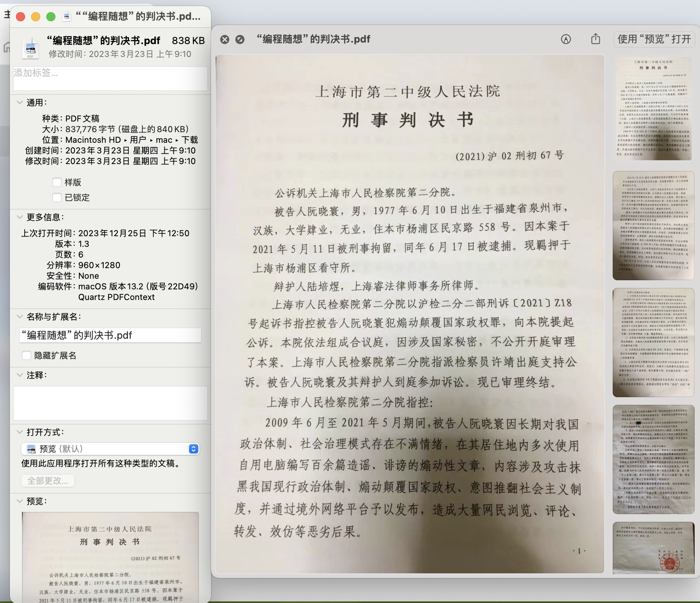Image resolution: width=700 pixels, height=603 pixels.
Task: Collapse the 更多信息 section
Action: (x=19, y=217)
